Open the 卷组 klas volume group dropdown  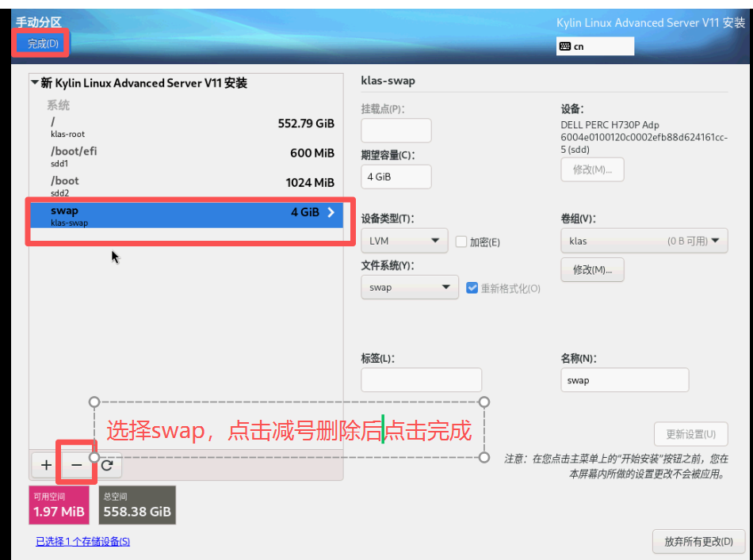(x=644, y=241)
